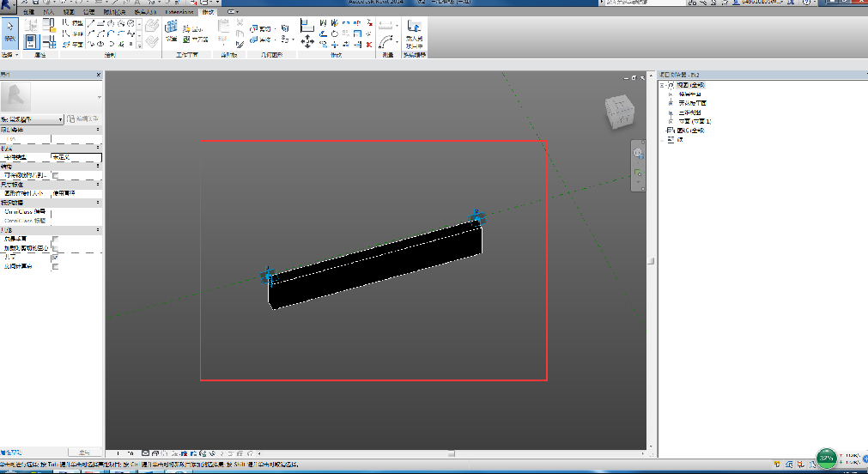Collapse the Views (all) tree node
868x474 pixels.
pos(663,85)
